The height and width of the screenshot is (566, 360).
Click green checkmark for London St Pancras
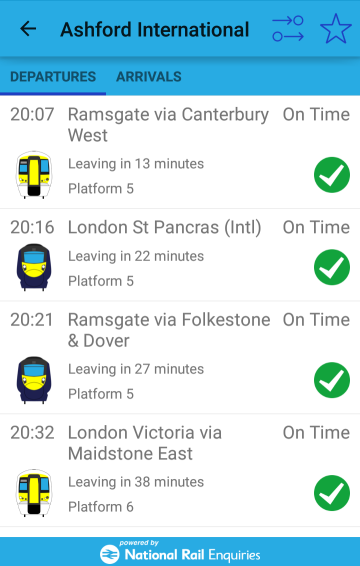pos(332,267)
